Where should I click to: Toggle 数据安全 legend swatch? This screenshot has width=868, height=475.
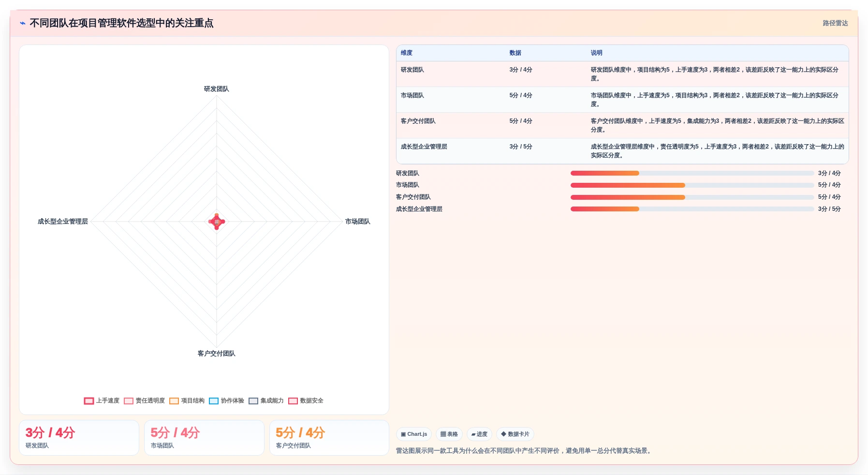tap(293, 401)
